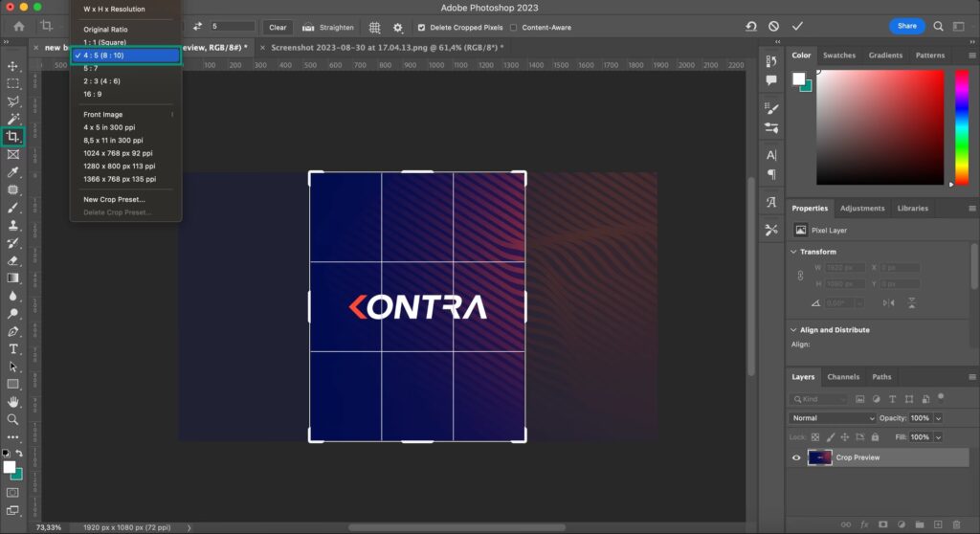Choose the 16 : 9 ratio preset

pyautogui.click(x=93, y=94)
